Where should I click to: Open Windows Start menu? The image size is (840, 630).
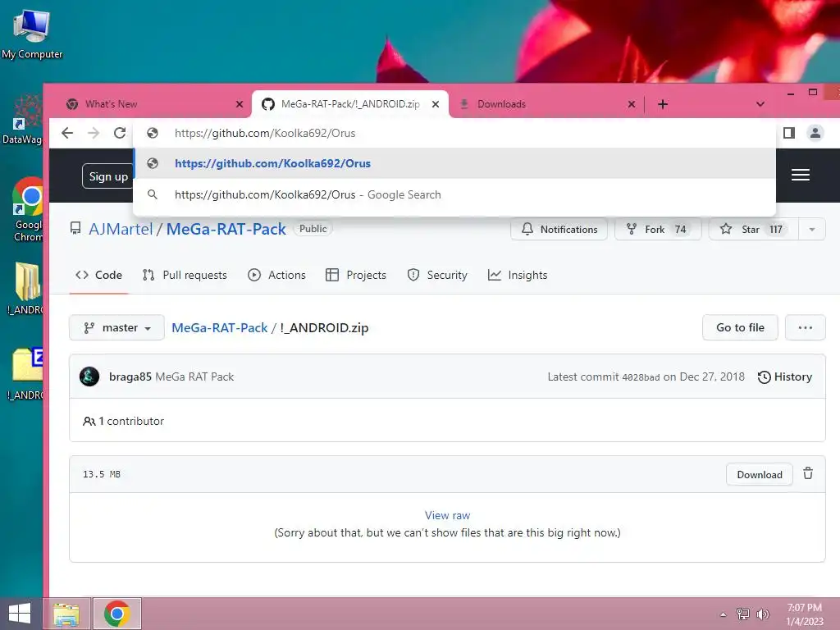pyautogui.click(x=20, y=614)
